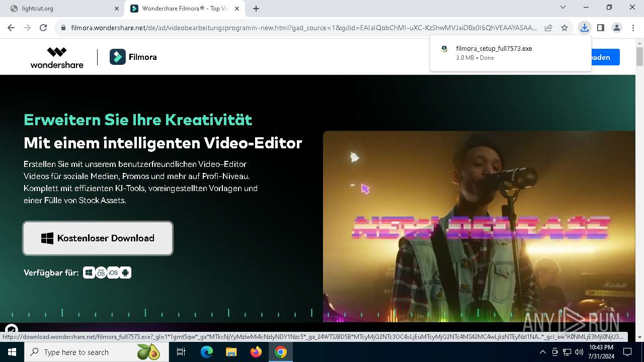This screenshot has width=644, height=362.
Task: Click the address bar URL
Action: (303, 28)
